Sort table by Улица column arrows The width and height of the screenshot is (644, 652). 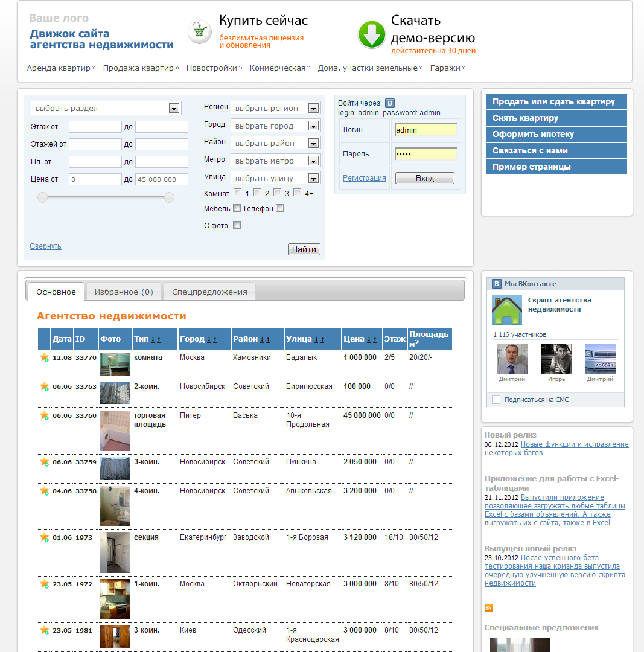tap(319, 340)
